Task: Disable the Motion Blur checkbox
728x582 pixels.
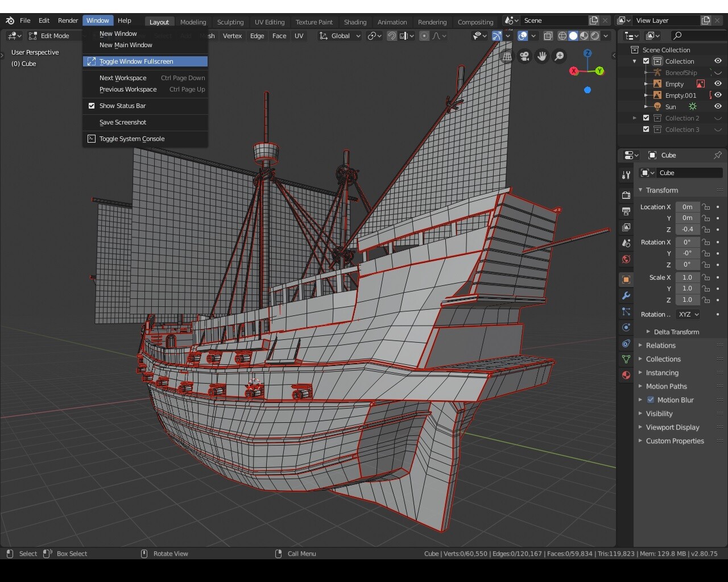Action: click(651, 400)
